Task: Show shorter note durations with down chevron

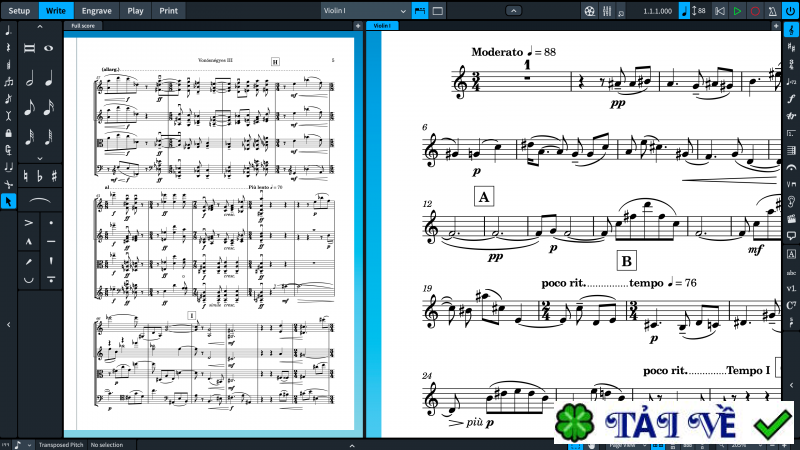Action: pos(40,159)
